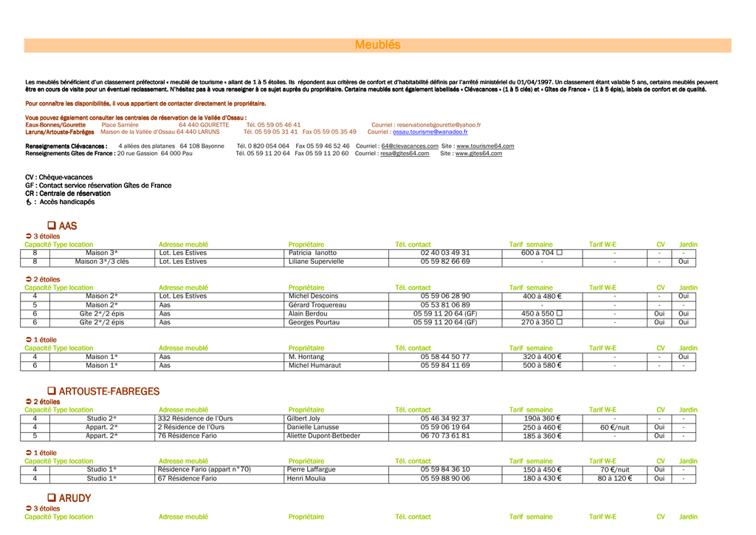Click the arrow bullet before AAS 3 étoiles
This screenshot has width=756, height=535.
click(29, 236)
